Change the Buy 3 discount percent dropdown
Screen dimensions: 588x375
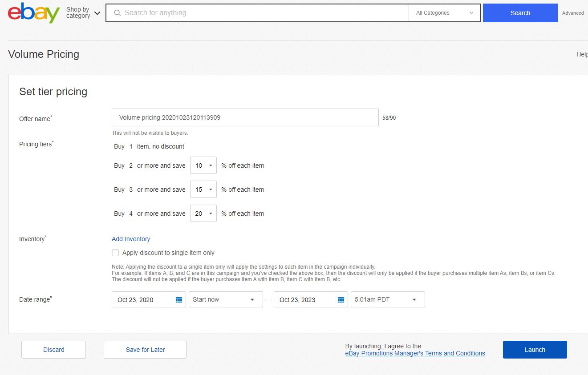click(203, 190)
